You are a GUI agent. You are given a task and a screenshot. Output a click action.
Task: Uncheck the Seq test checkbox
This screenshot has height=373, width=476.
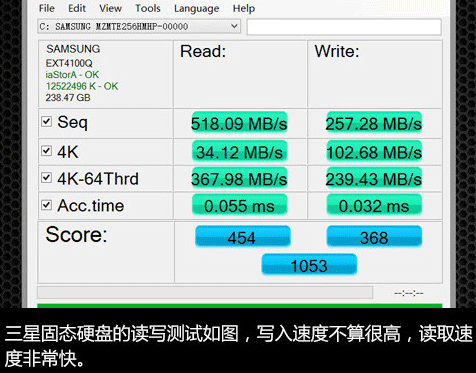click(46, 121)
